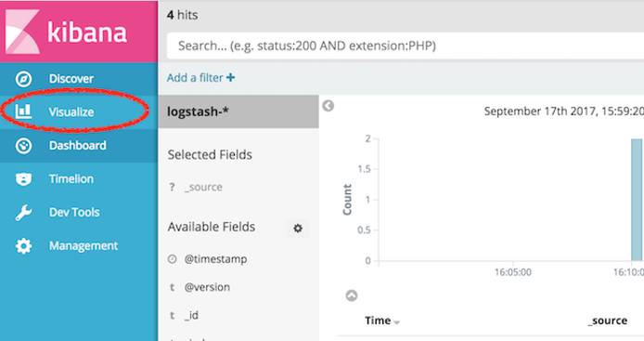This screenshot has width=644, height=341.
Task: Click the Count axis label
Action: pyautogui.click(x=347, y=200)
